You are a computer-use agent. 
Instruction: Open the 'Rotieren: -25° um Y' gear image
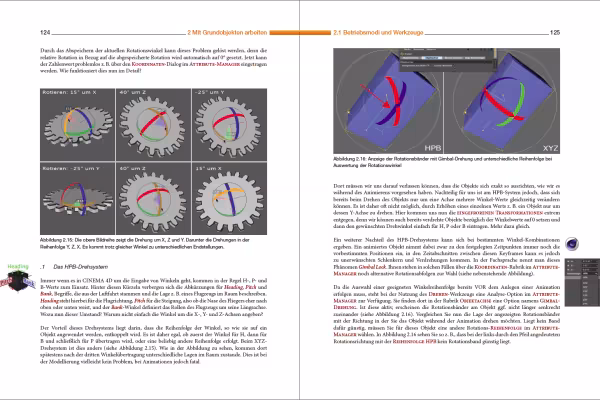pyautogui.click(x=77, y=199)
